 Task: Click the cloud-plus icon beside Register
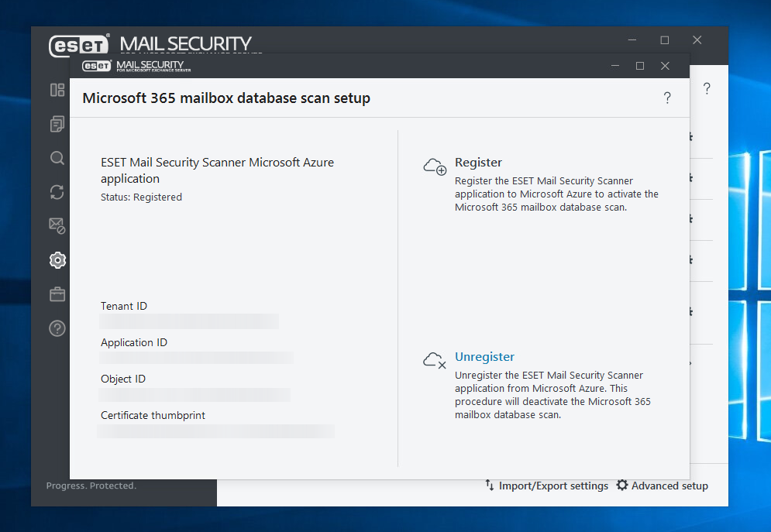click(x=435, y=166)
